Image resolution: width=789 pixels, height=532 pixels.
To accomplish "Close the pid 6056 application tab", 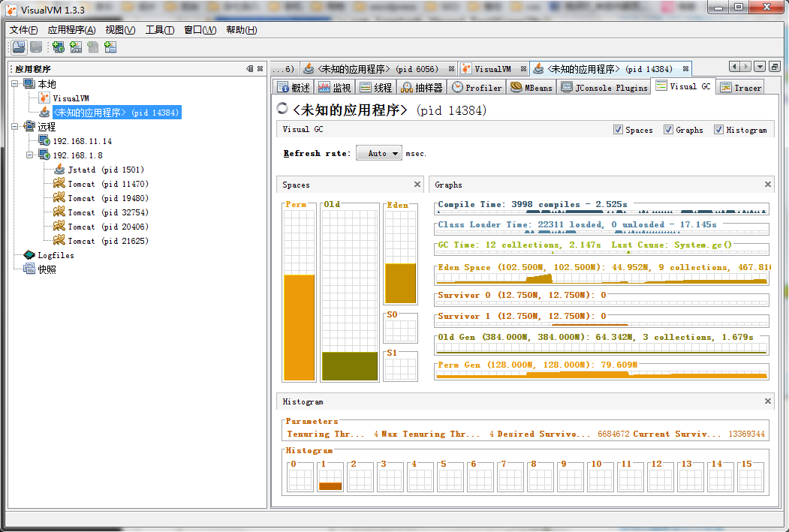I will (451, 69).
